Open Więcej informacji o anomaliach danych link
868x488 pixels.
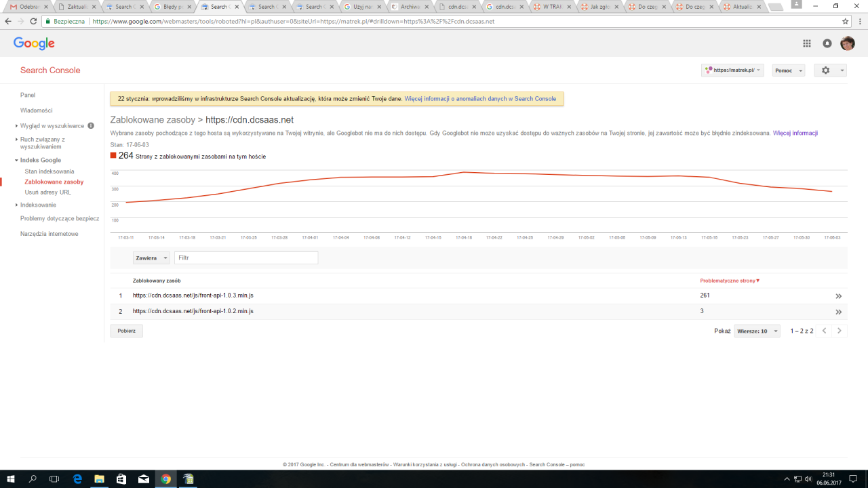[x=480, y=99]
